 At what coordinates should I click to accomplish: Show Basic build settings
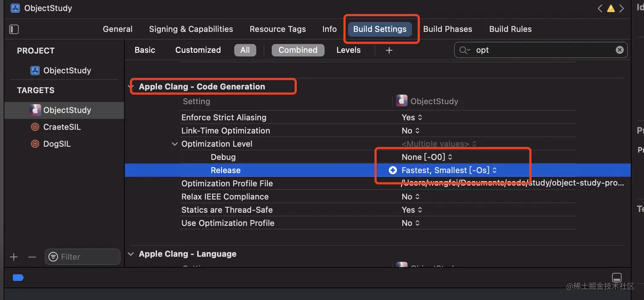145,50
